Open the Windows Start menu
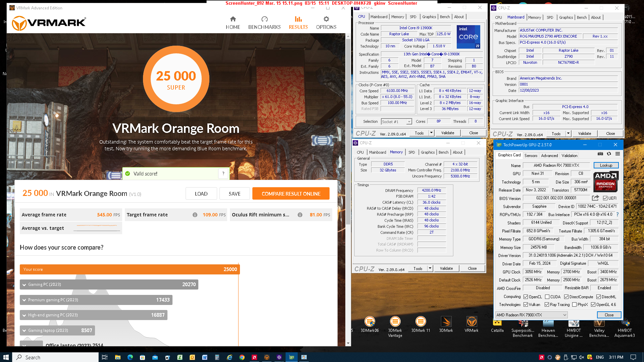This screenshot has height=362, width=644. [x=6, y=357]
